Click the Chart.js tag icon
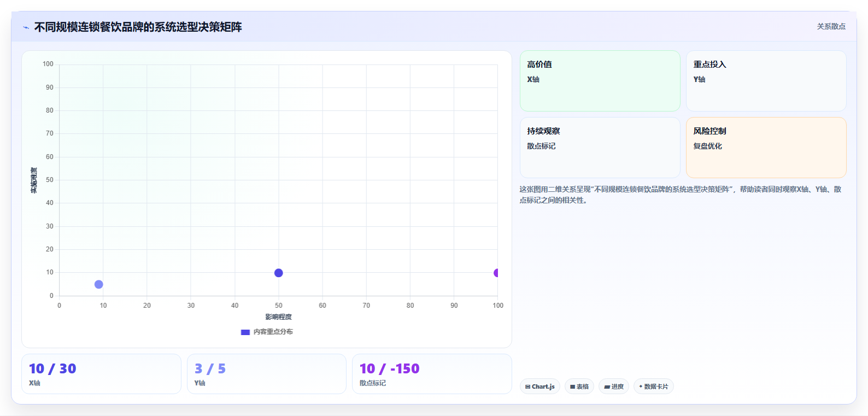Image resolution: width=868 pixels, height=416 pixels. point(527,386)
